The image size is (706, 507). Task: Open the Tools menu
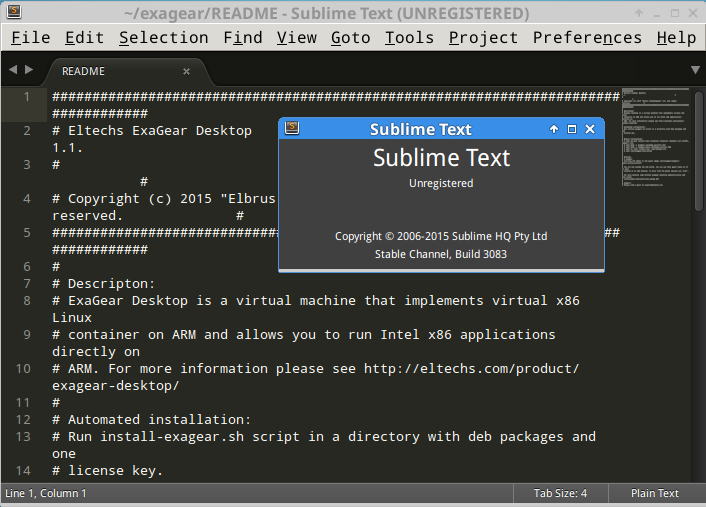point(409,37)
